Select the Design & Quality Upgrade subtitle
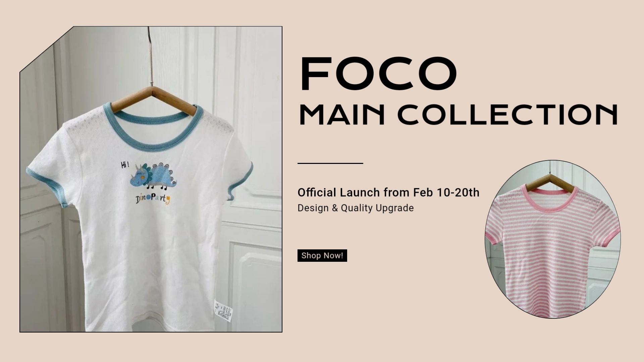Screen dimensions: 644x362 coord(356,208)
